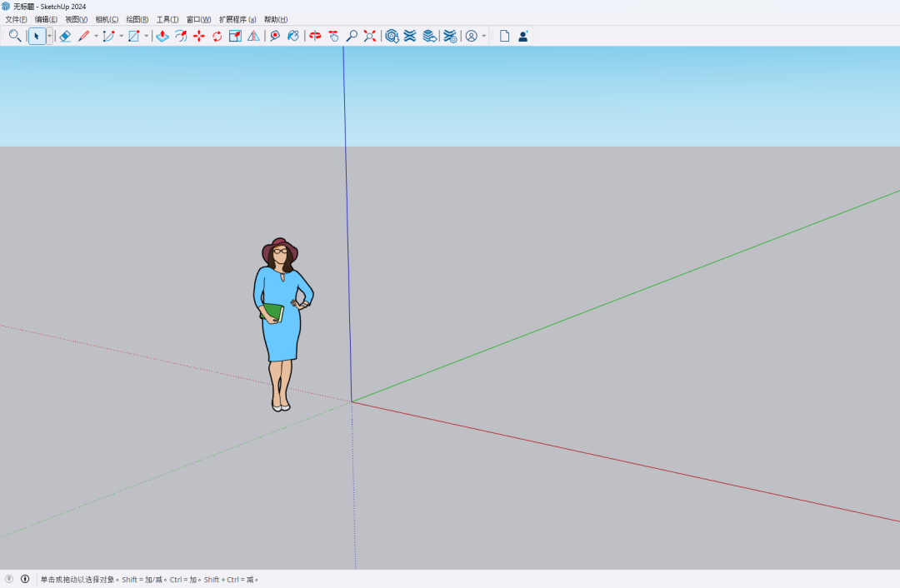Open the 文件(F) menu
The image size is (900, 588).
pos(16,19)
